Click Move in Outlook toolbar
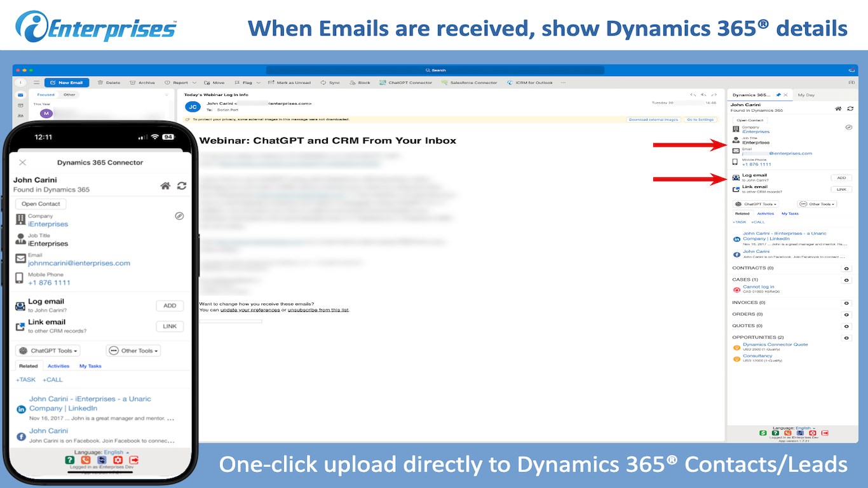Image resolution: width=868 pixels, height=488 pixels. tap(215, 83)
